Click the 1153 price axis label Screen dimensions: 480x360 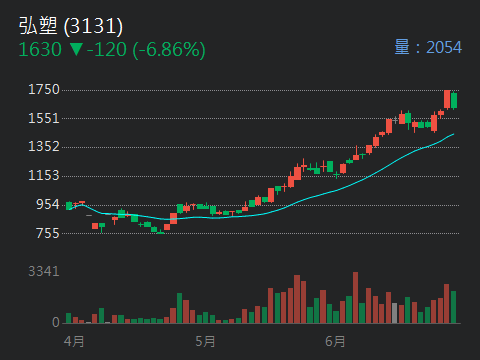click(x=44, y=175)
